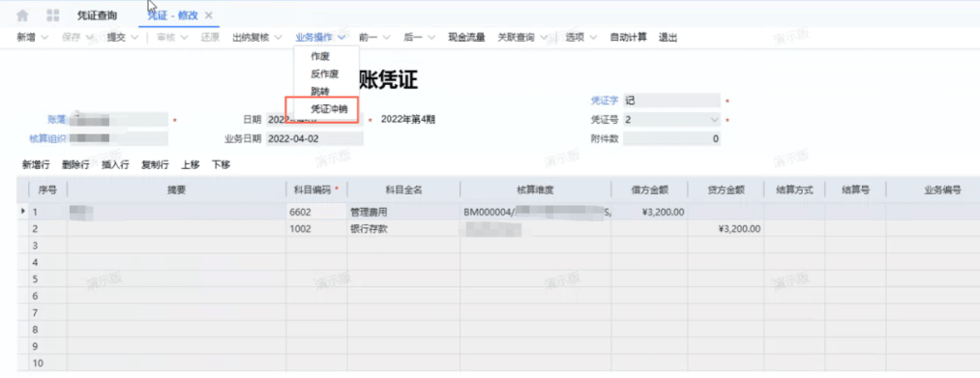Click the 选项 toolbar button
Screen dimensions: 980x378
575,38
